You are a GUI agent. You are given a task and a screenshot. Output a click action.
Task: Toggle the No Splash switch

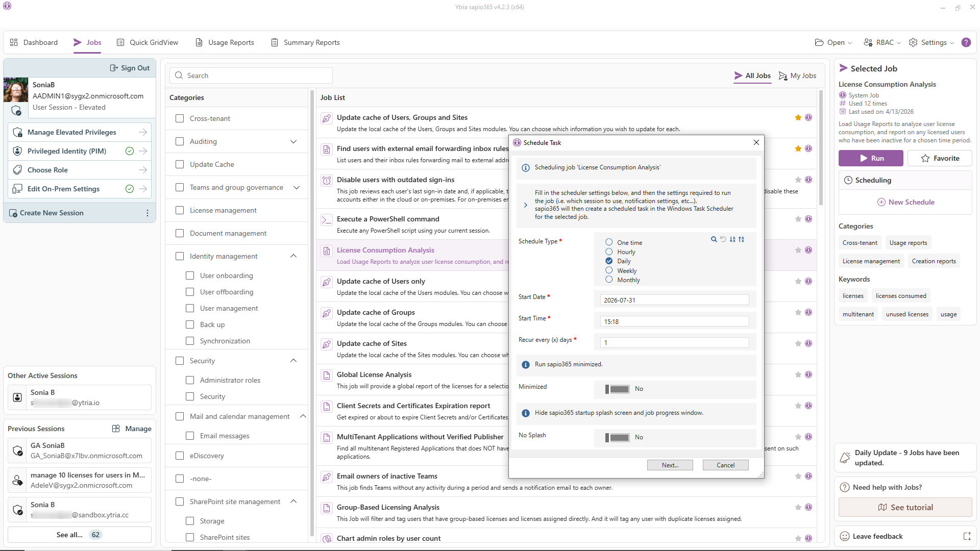point(617,438)
